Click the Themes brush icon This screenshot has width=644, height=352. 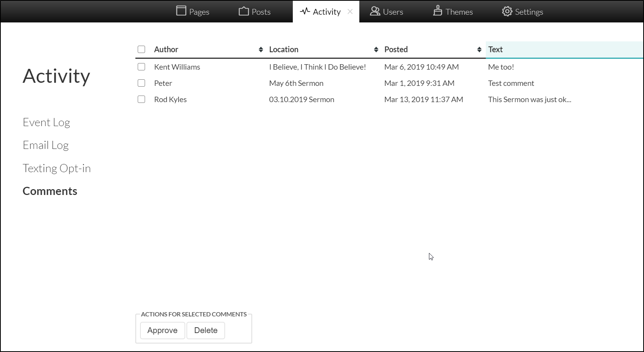click(x=437, y=11)
